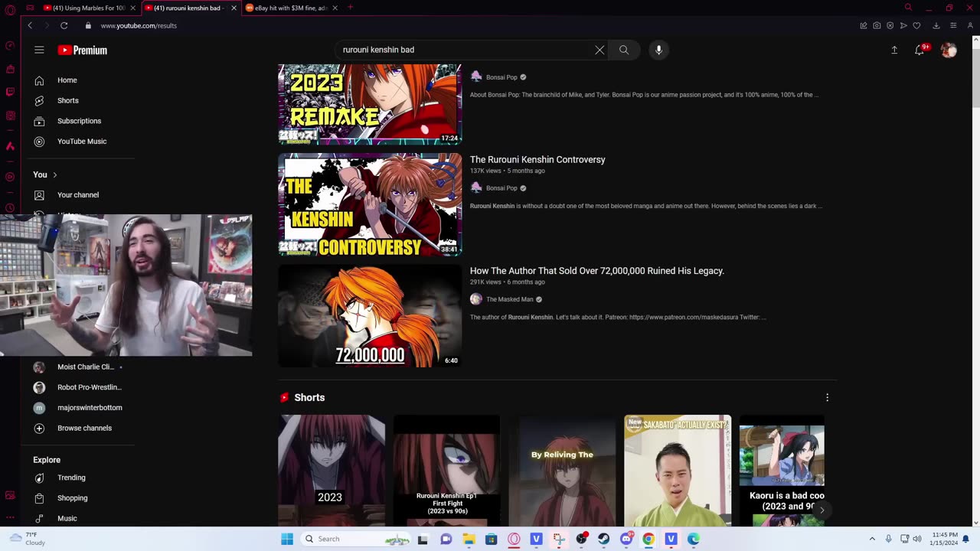Open Discord from the taskbar
This screenshot has width=980, height=551.
[626, 539]
